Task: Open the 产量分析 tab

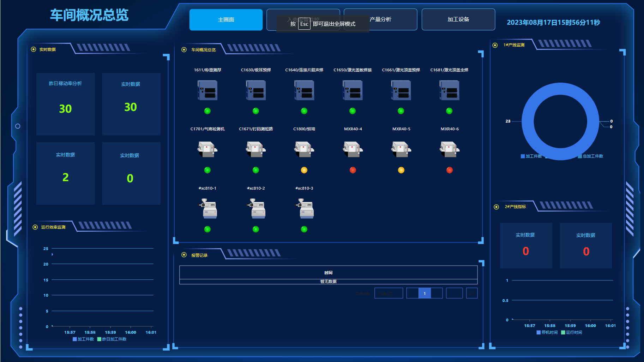Action: pos(380,19)
